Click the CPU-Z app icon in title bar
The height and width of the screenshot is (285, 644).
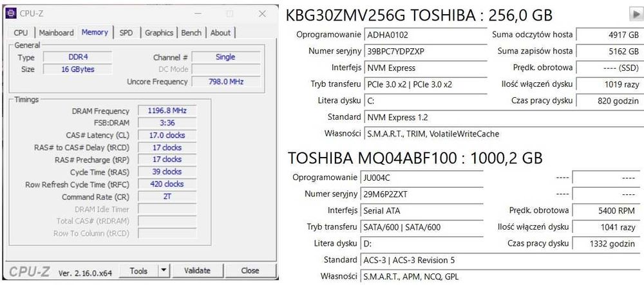click(11, 14)
